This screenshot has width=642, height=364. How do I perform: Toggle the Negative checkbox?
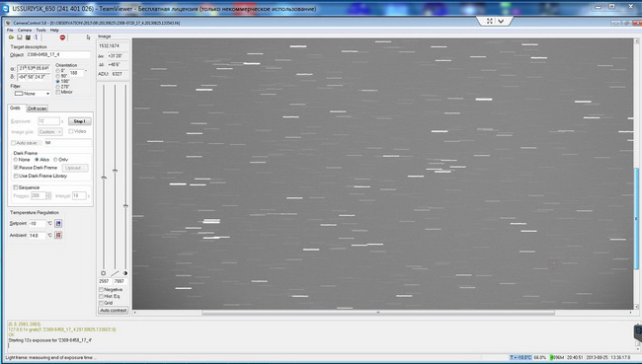(x=101, y=290)
